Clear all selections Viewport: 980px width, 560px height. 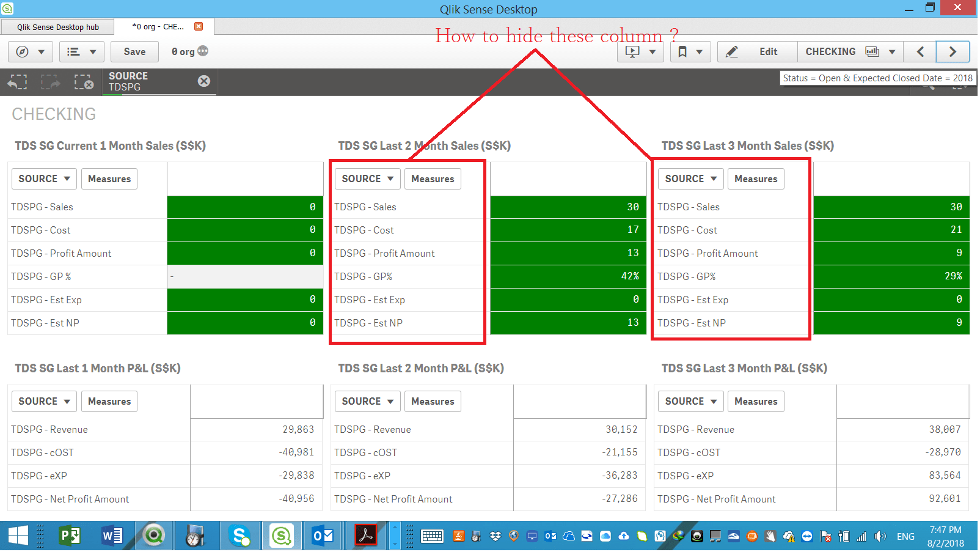tap(83, 82)
